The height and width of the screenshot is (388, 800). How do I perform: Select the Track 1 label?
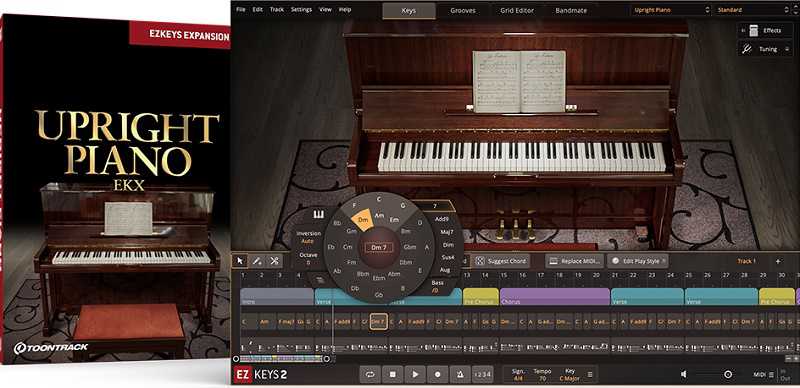[x=746, y=261]
